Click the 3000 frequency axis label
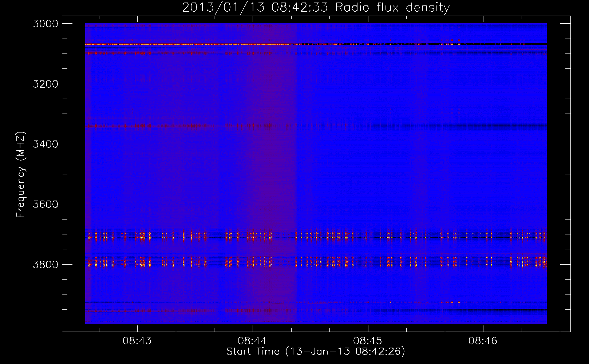 46,24
